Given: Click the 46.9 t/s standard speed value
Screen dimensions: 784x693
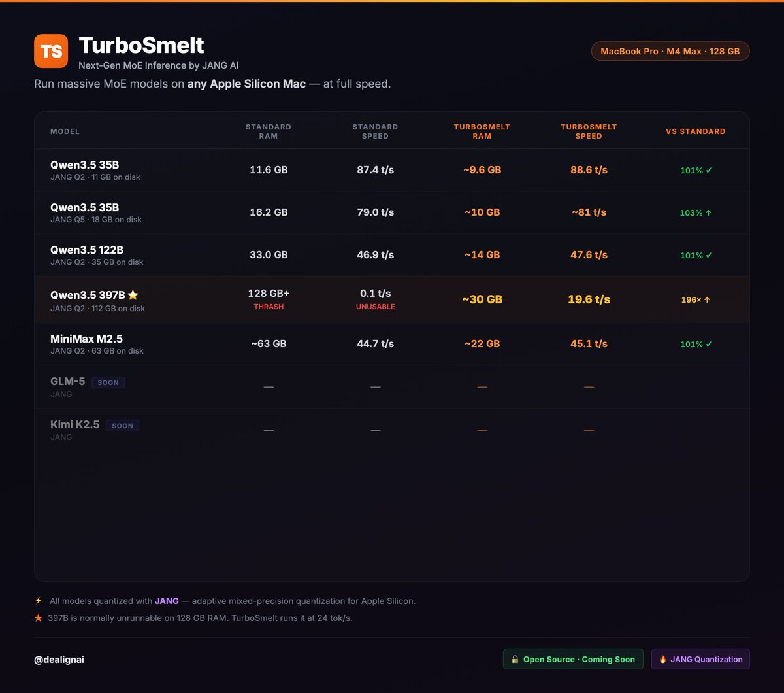Looking at the screenshot, I should 375,255.
